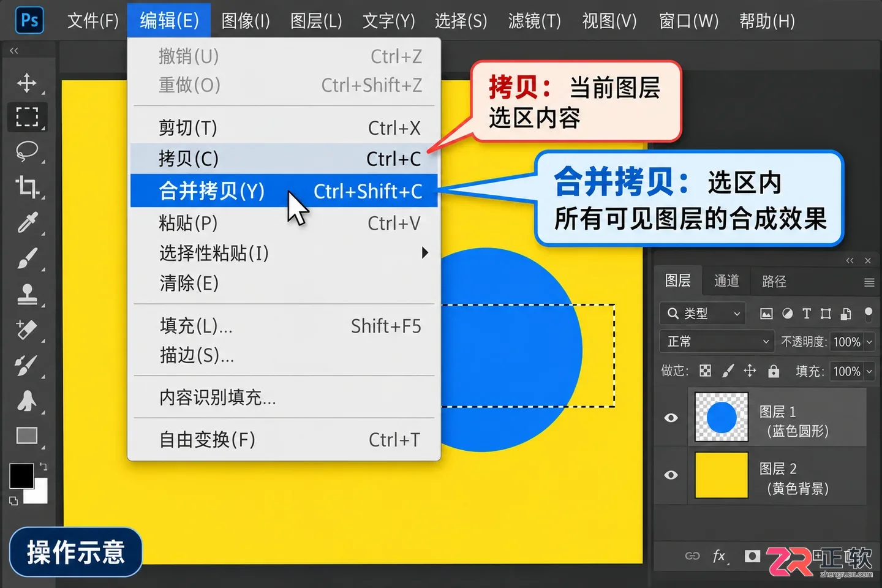The width and height of the screenshot is (882, 588).
Task: Click the black foreground color swatch
Action: 21,475
